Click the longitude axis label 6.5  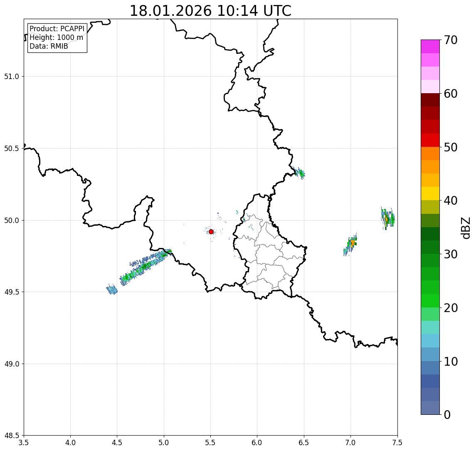tap(304, 443)
